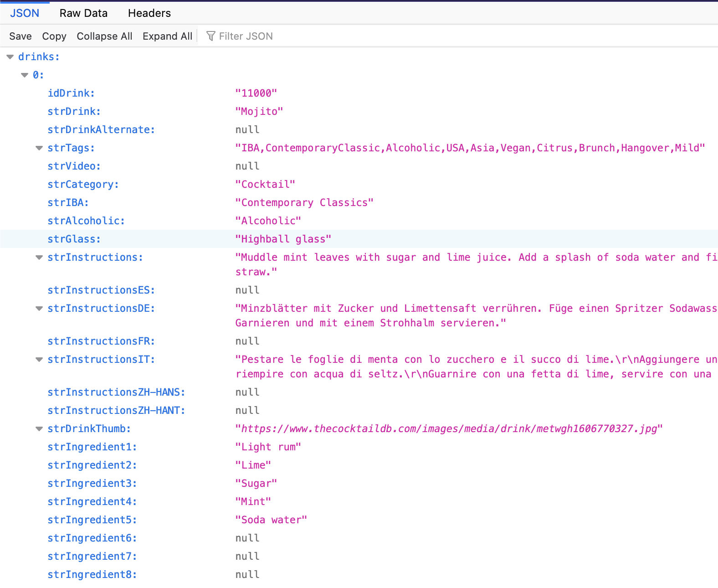Screen dimensions: 718x588
Task: Open the Headers tab
Action: coord(149,13)
